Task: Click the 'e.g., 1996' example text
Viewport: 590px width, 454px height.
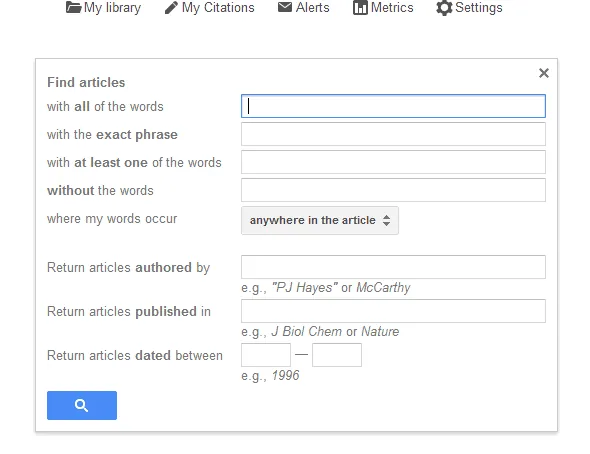Action: click(x=270, y=375)
